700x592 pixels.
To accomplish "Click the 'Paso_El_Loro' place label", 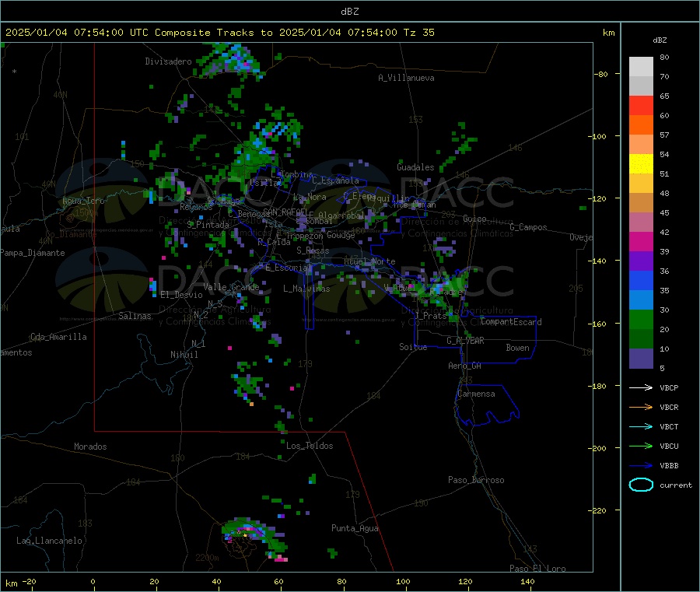I will pos(537,569).
